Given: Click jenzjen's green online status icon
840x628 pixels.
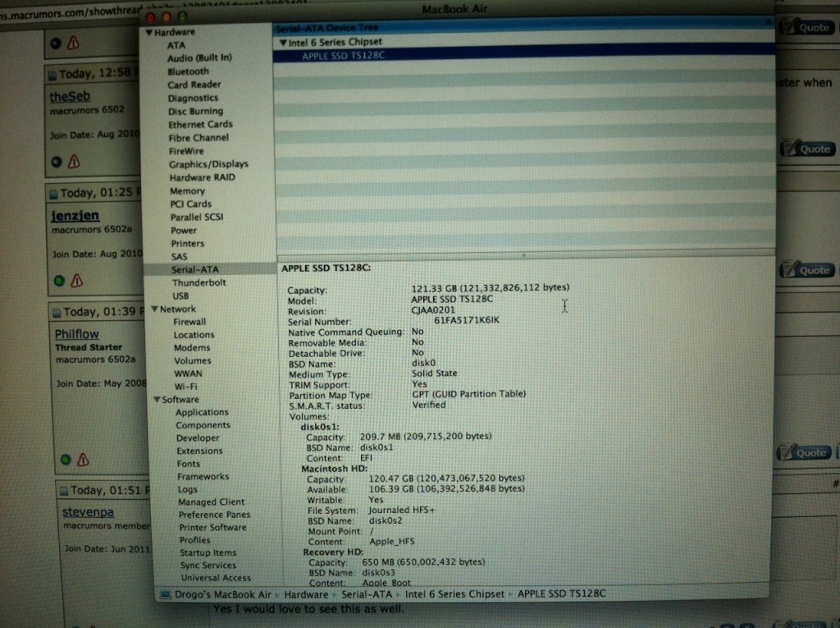Looking at the screenshot, I should [x=58, y=281].
